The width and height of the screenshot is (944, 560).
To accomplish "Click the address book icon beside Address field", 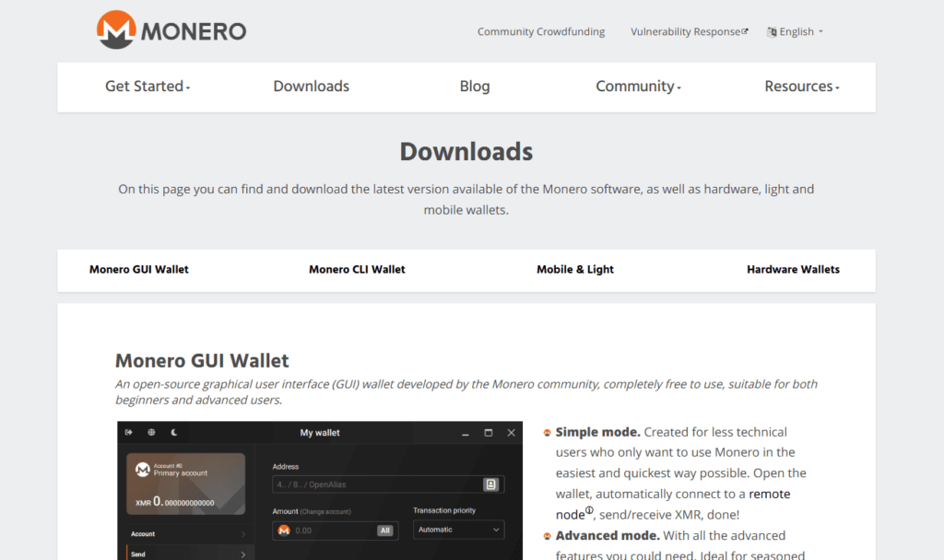I will pyautogui.click(x=491, y=484).
